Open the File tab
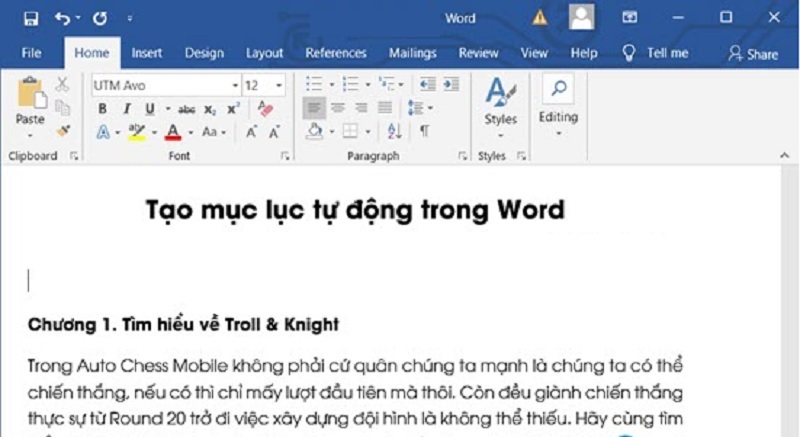The width and height of the screenshot is (800, 437). [x=31, y=53]
